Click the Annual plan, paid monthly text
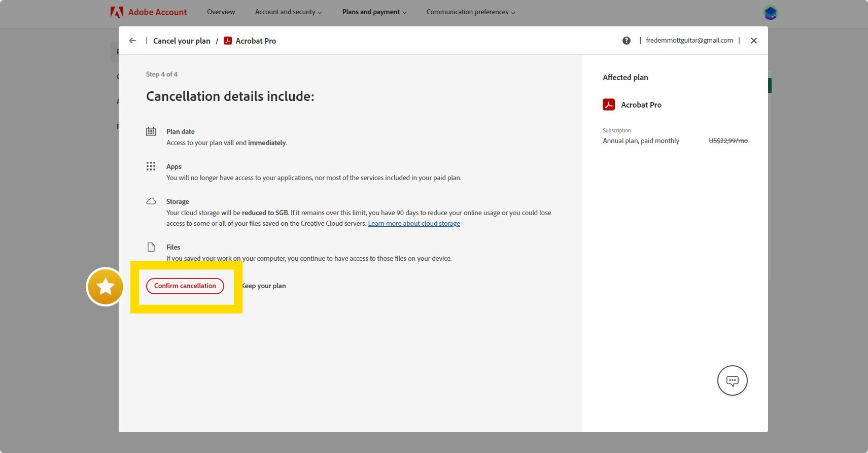This screenshot has width=868, height=453. click(x=641, y=141)
